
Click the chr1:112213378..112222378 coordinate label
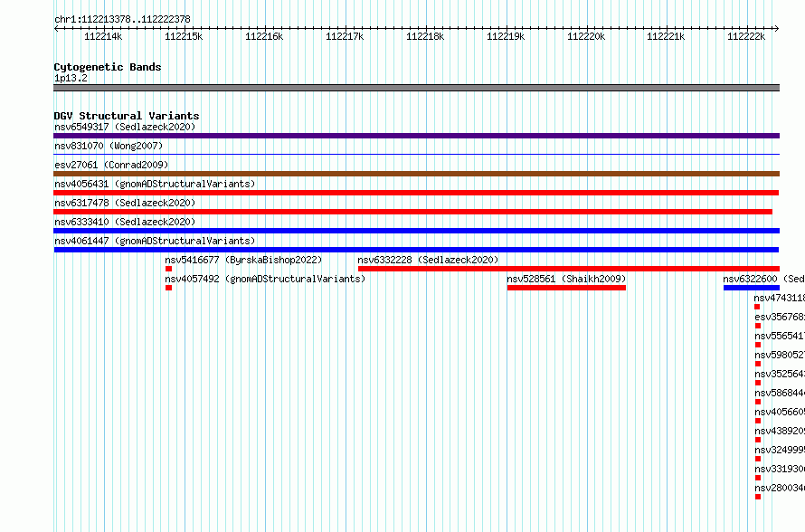tap(122, 20)
